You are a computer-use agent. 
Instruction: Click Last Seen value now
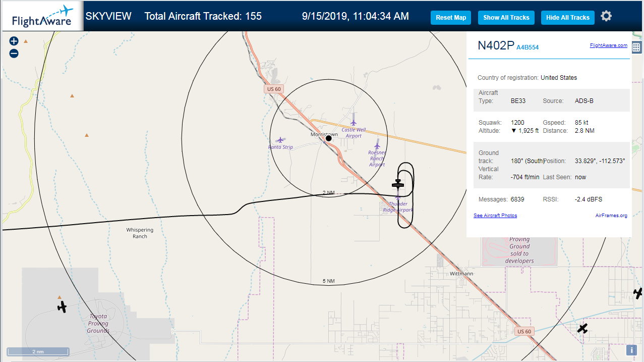click(x=580, y=177)
